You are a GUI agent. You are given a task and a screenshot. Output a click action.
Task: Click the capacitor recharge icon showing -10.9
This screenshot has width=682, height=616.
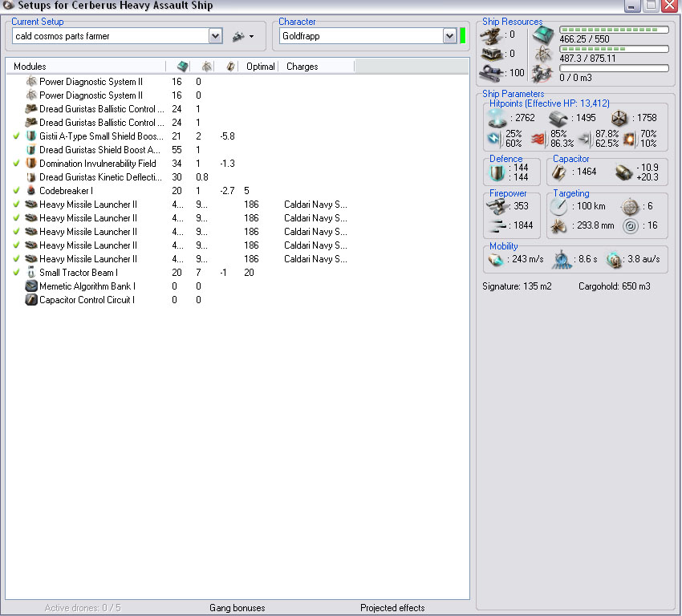tap(624, 172)
